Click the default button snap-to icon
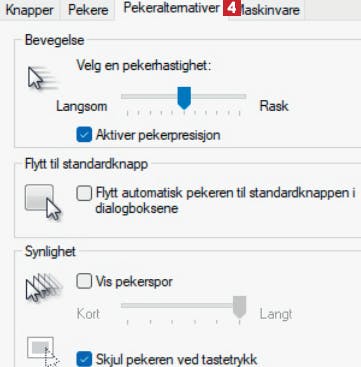Viewport: 361px width, 367px height. click(43, 203)
